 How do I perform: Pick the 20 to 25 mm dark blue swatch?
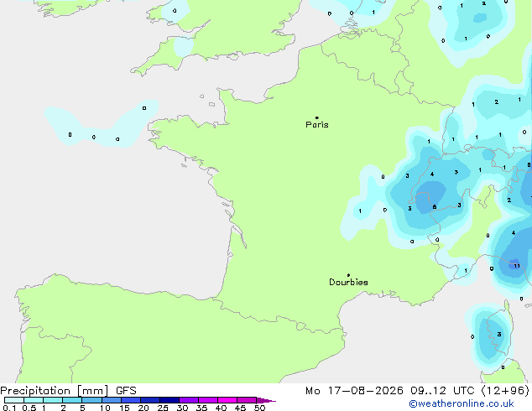pos(149,400)
